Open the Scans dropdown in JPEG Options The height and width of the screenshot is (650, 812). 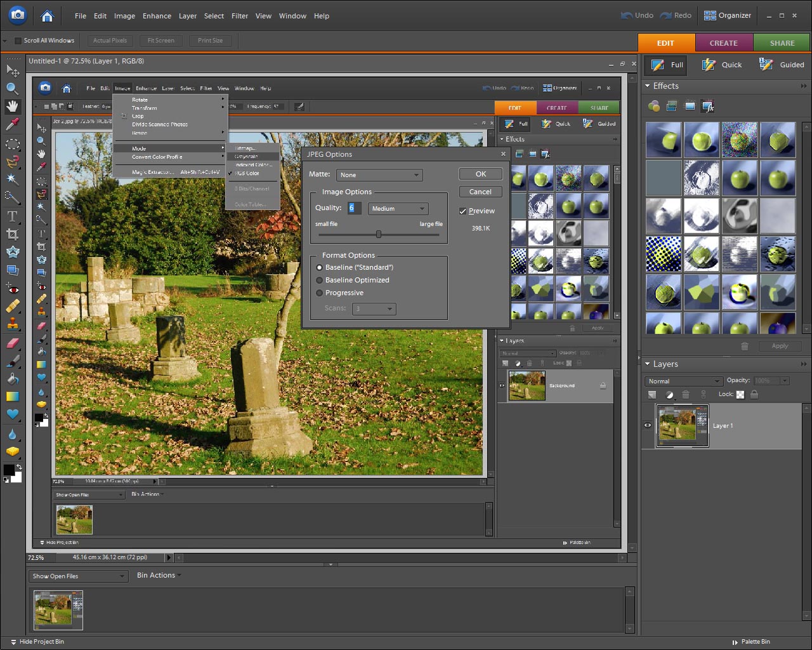[374, 308]
